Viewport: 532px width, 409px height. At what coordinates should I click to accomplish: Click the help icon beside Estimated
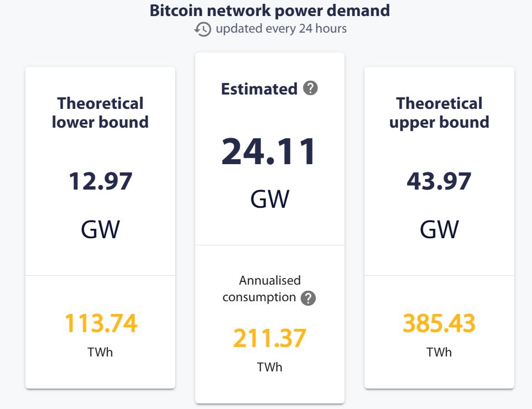click(311, 88)
